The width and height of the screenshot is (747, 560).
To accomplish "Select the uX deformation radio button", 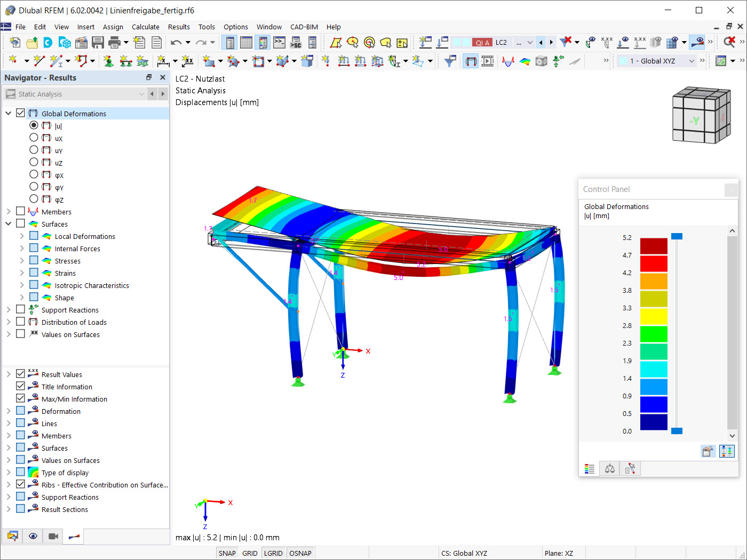I will [x=34, y=138].
